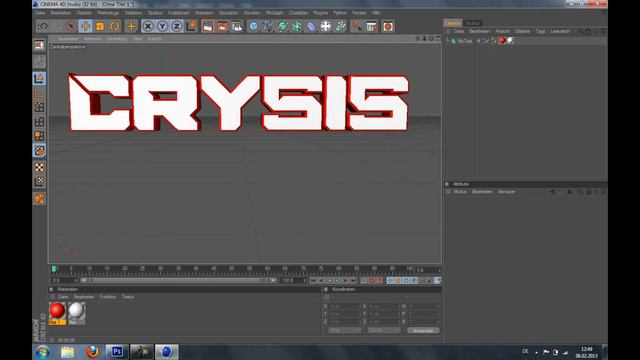Toggle X axis lock
This screenshot has height=360, width=640.
coord(148,27)
